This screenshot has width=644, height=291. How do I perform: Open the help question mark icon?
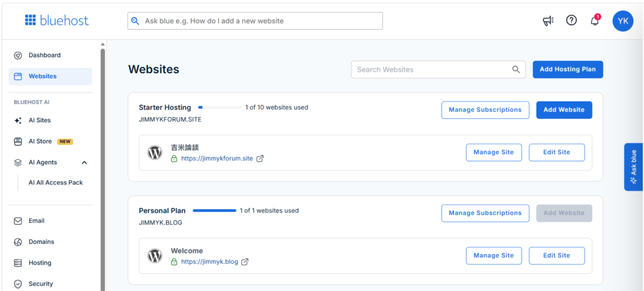coord(571,20)
